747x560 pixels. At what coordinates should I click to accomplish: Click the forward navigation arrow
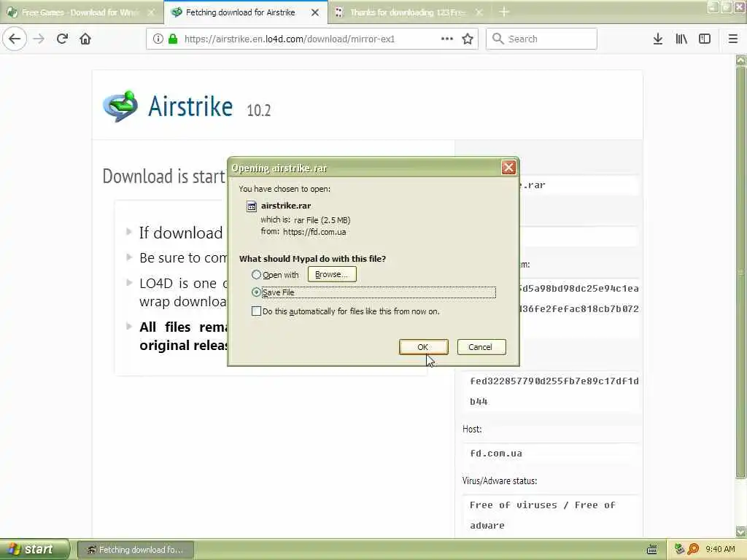click(39, 39)
